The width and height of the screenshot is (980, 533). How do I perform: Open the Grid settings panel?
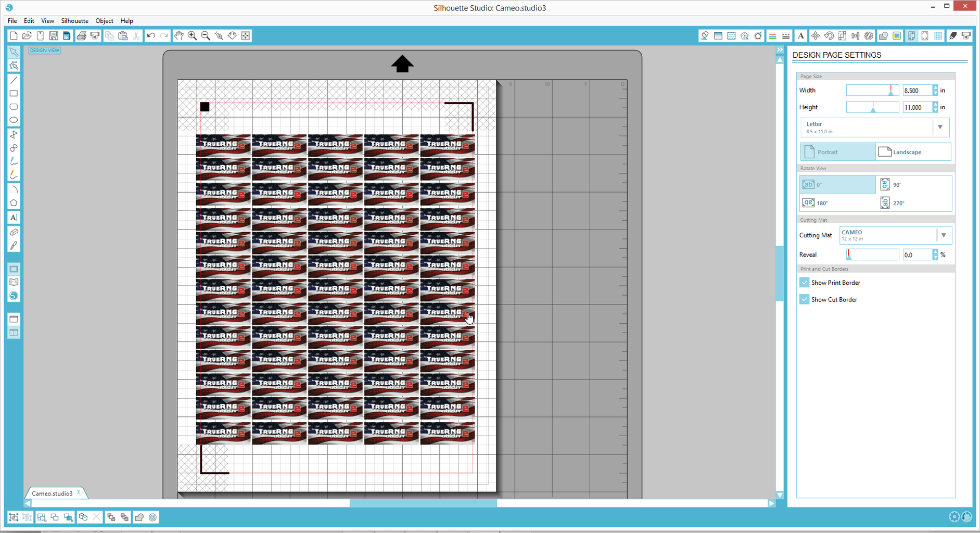click(x=938, y=35)
